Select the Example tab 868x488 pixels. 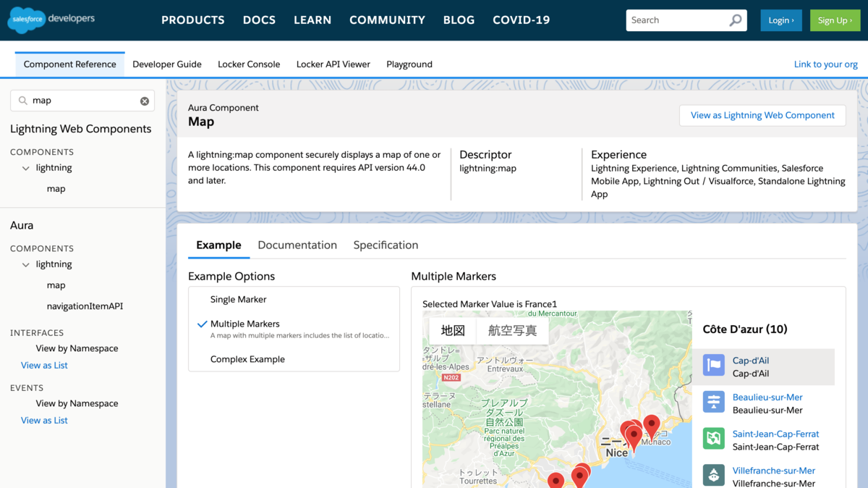point(218,245)
